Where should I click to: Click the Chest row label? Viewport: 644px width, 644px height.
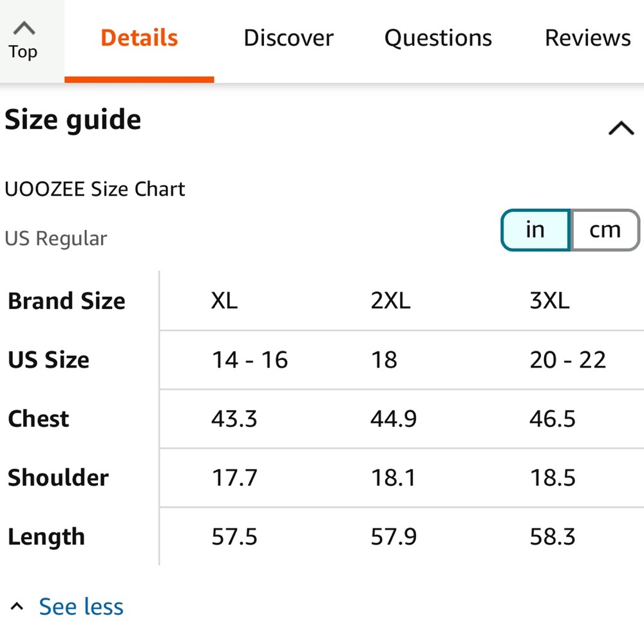point(39,419)
